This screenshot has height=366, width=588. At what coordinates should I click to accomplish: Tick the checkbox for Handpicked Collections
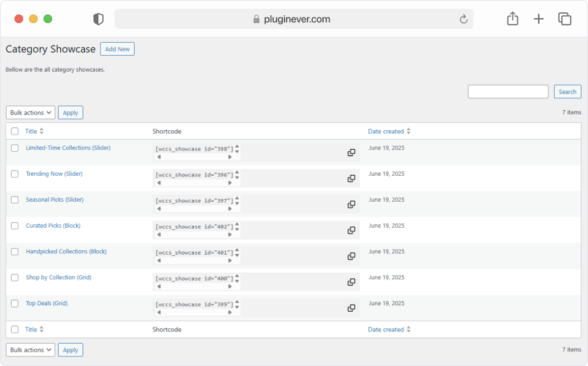[x=14, y=252]
